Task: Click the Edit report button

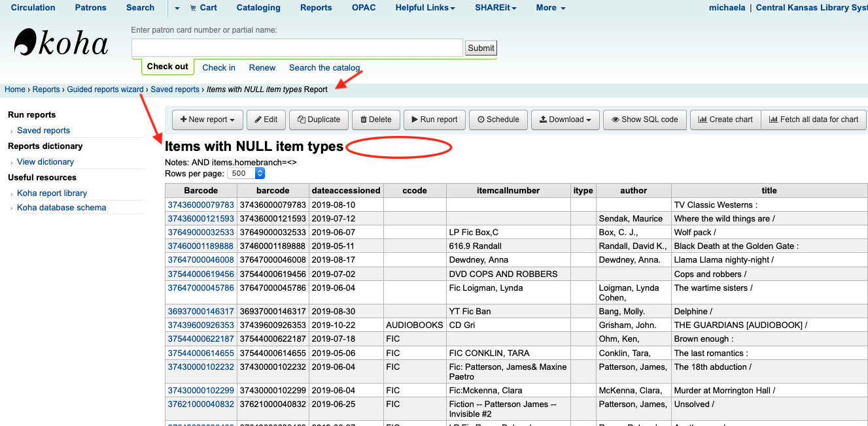Action: pyautogui.click(x=266, y=120)
